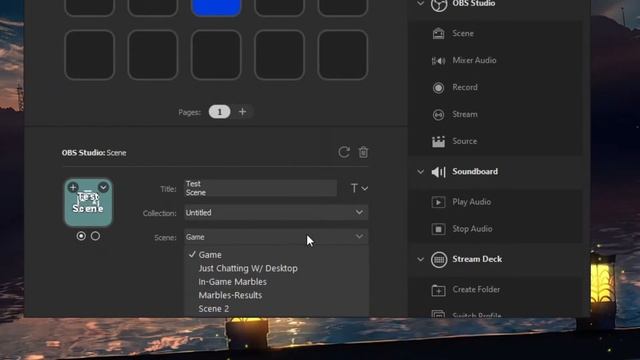Select the highlighted blue key slot
This screenshot has width=640, height=360.
pos(216,7)
